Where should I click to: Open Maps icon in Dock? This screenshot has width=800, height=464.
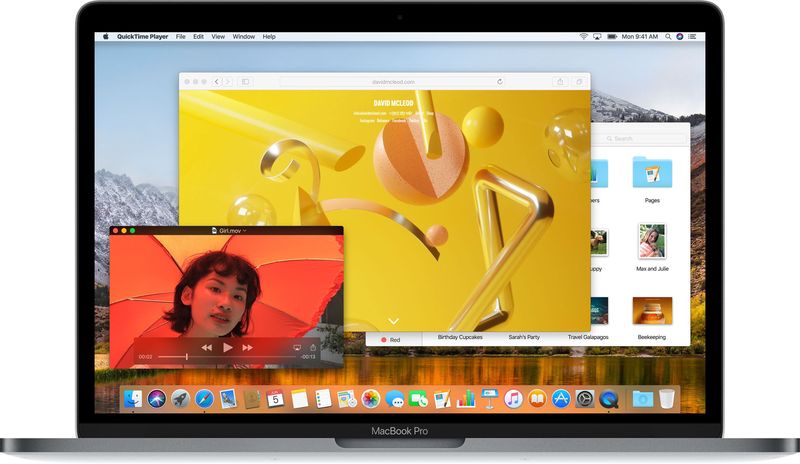click(x=347, y=399)
